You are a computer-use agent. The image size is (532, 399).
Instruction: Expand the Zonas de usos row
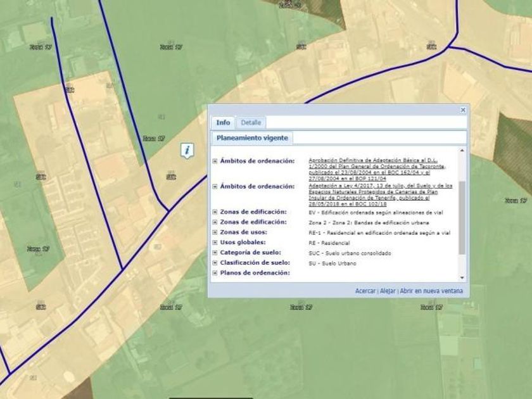coord(215,232)
